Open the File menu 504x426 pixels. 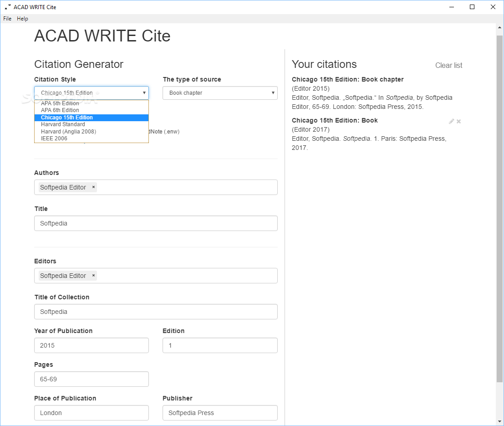7,19
